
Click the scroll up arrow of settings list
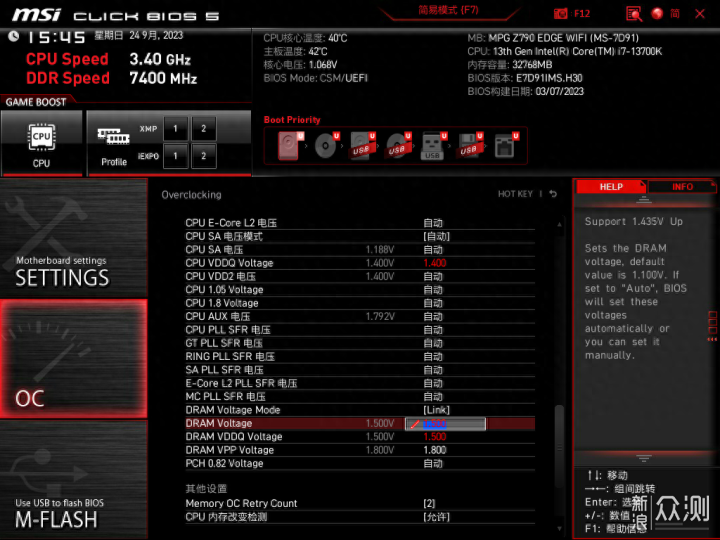coord(559,225)
